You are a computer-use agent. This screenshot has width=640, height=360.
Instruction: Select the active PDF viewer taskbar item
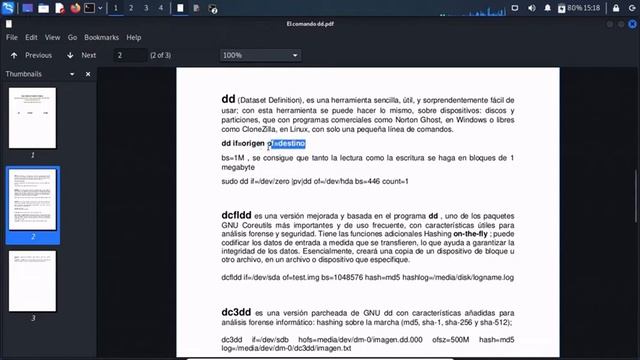tap(180, 8)
